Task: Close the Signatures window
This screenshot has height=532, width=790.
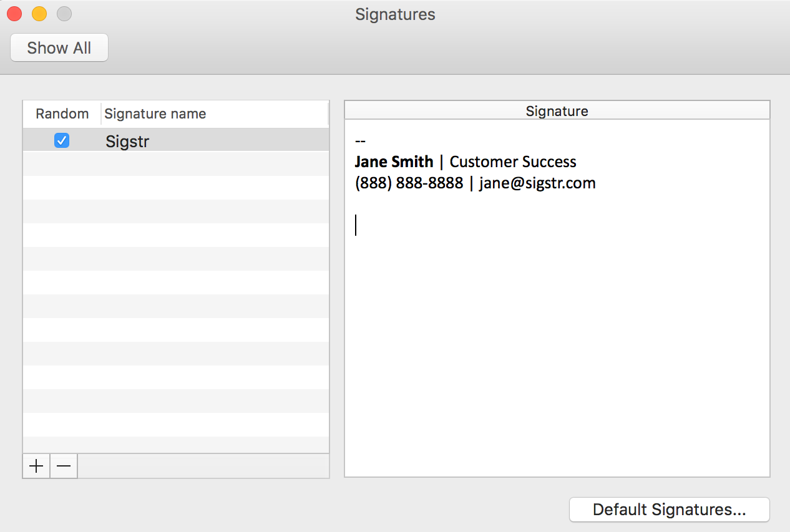Action: point(14,14)
